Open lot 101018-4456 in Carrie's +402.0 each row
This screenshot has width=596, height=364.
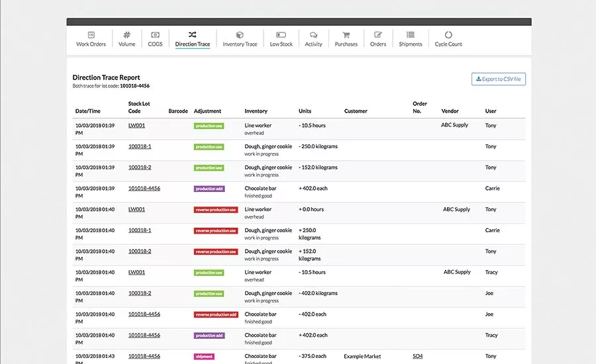(144, 188)
